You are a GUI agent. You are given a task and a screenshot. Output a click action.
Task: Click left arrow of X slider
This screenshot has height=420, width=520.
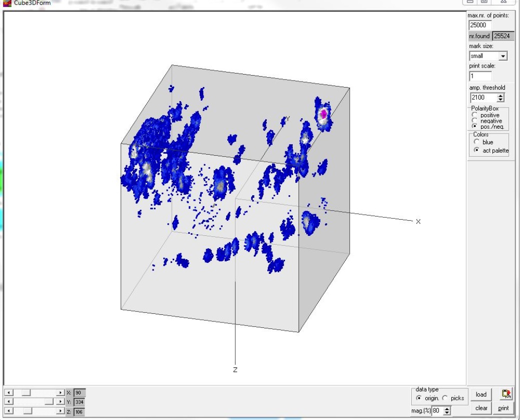8,393
